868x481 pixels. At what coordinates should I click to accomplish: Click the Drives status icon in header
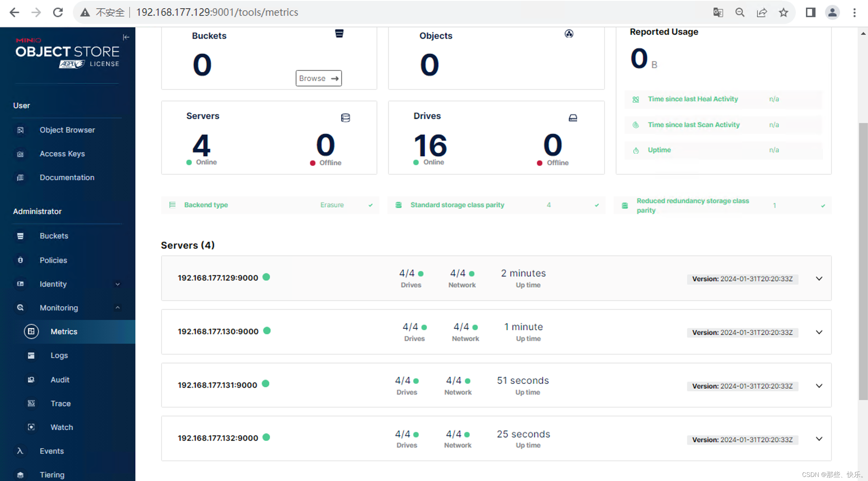(572, 117)
